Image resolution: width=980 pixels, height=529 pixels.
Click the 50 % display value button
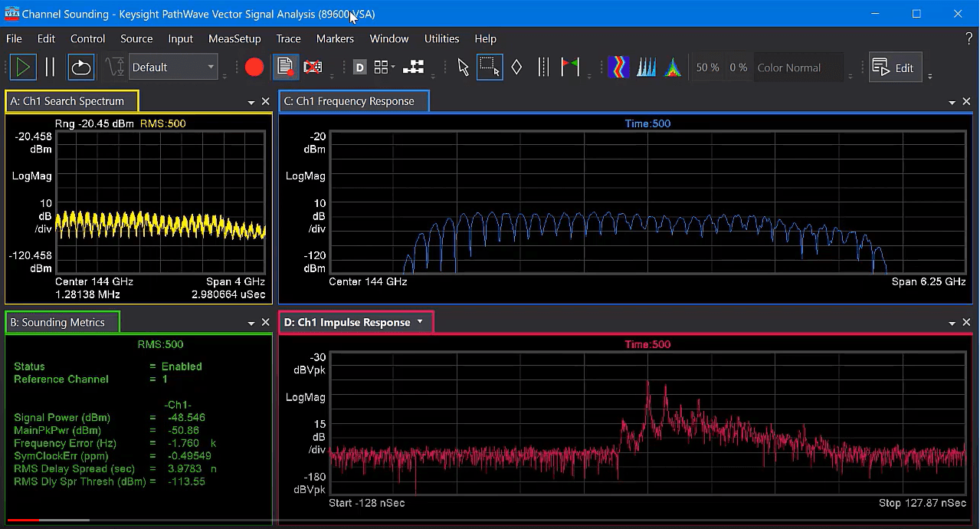706,67
